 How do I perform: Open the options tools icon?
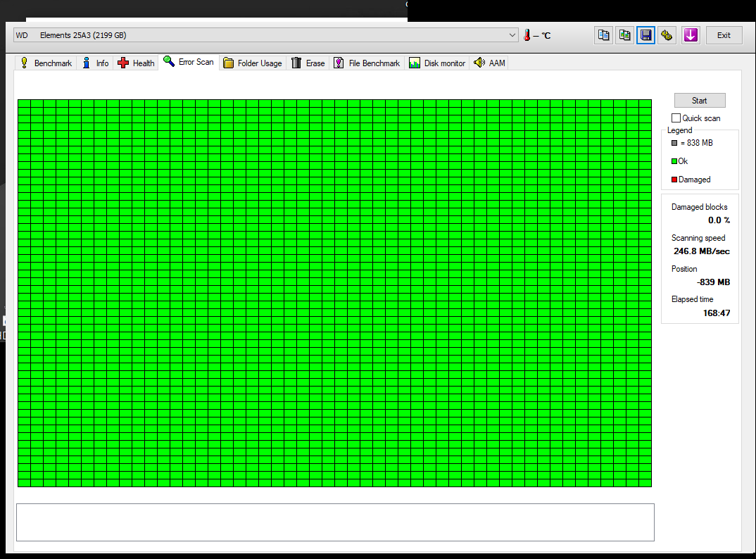[667, 35]
